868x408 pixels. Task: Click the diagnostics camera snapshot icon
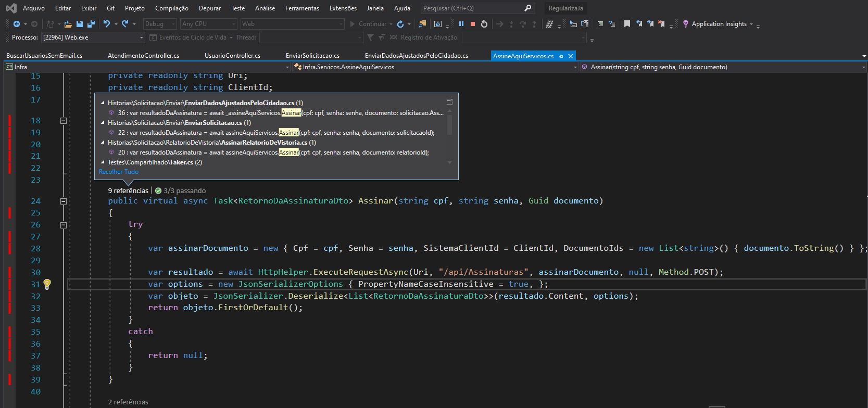point(438,24)
